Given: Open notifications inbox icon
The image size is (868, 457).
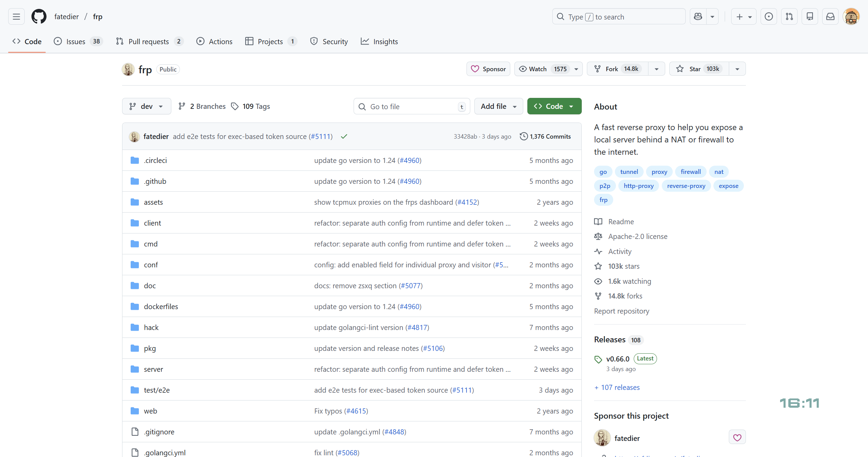Looking at the screenshot, I should 830,16.
